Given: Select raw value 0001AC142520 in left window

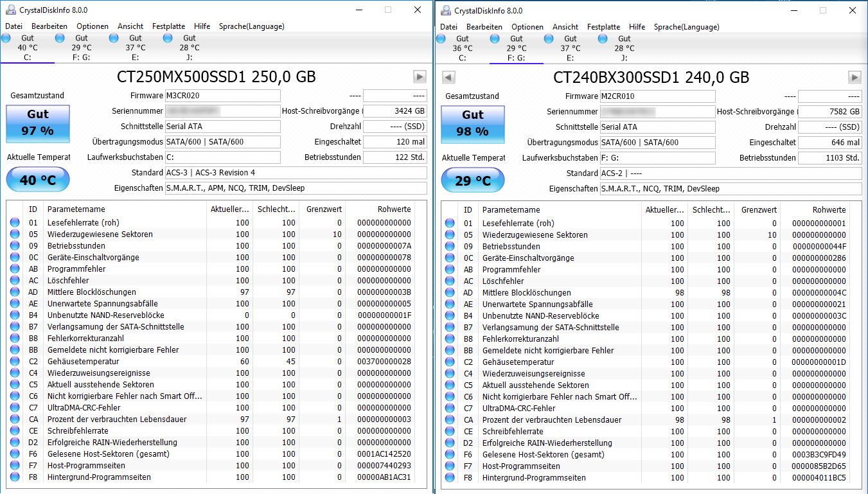Looking at the screenshot, I should [384, 454].
